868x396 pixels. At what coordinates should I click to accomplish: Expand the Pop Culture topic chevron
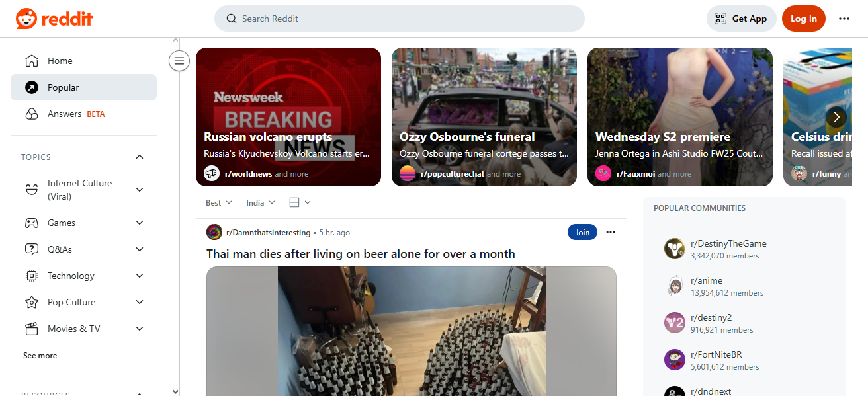(140, 302)
